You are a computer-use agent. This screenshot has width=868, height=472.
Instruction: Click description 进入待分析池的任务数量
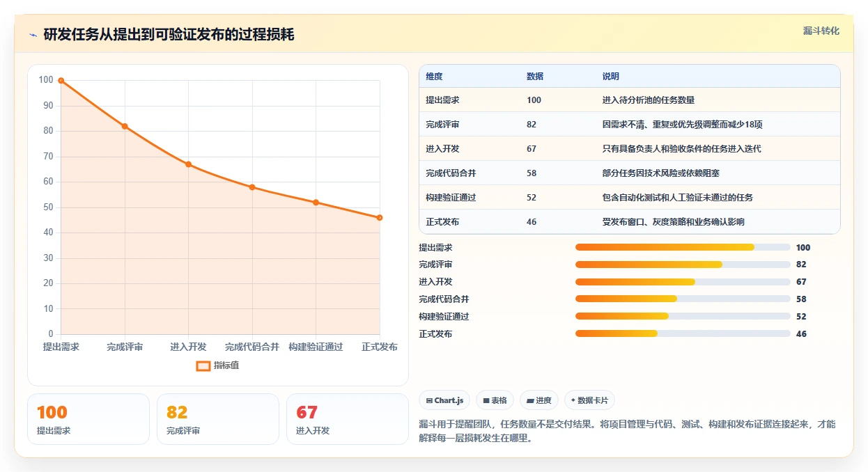point(649,100)
